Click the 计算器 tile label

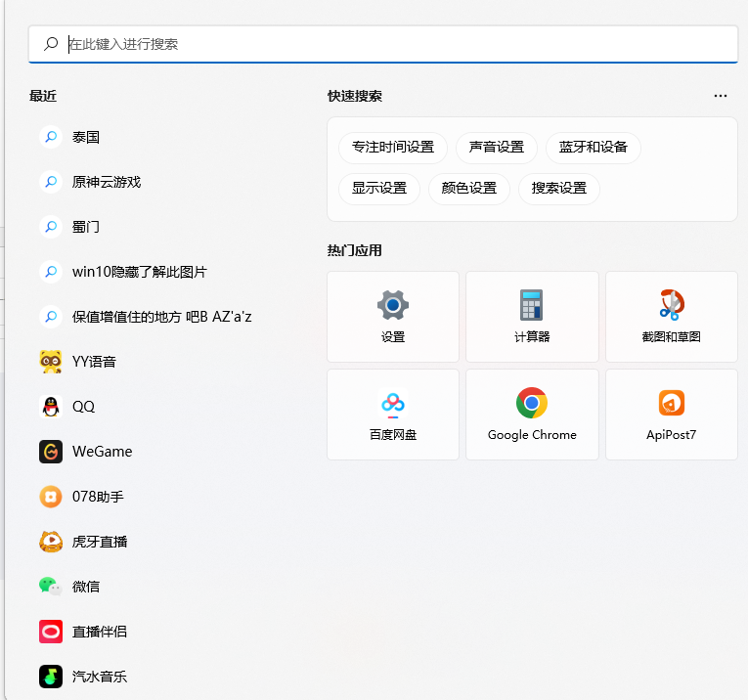pos(532,336)
